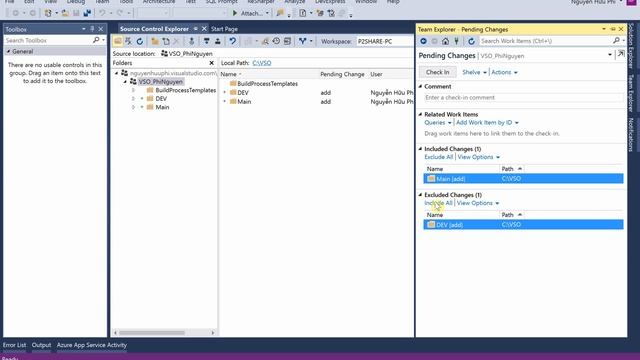The width and height of the screenshot is (640, 360).
Task: Click the check-in comment field
Action: coord(523,98)
